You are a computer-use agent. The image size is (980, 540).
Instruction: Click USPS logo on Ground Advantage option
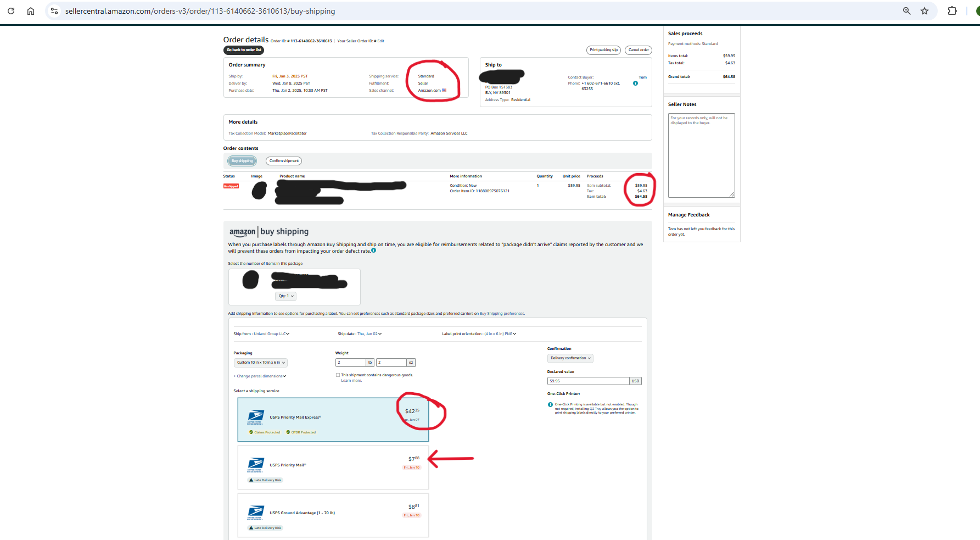click(255, 513)
